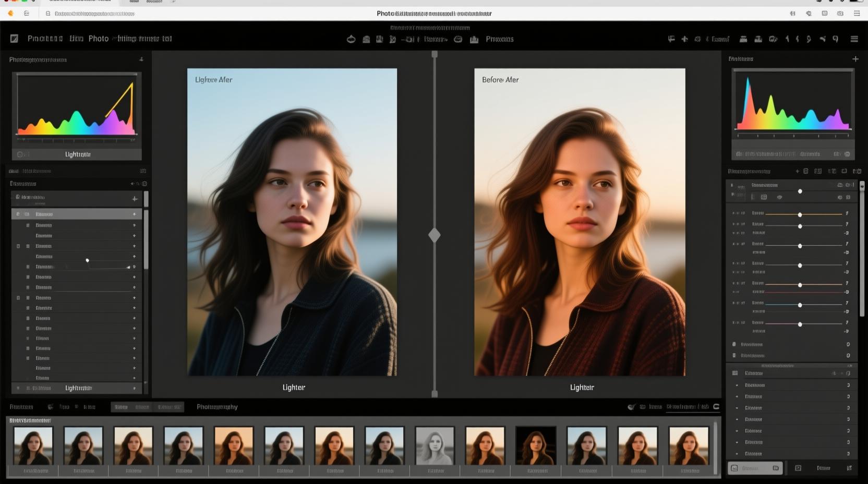Viewport: 868px width, 484px height.
Task: Click the highlighted button at bottom of right panel
Action: coord(755,468)
